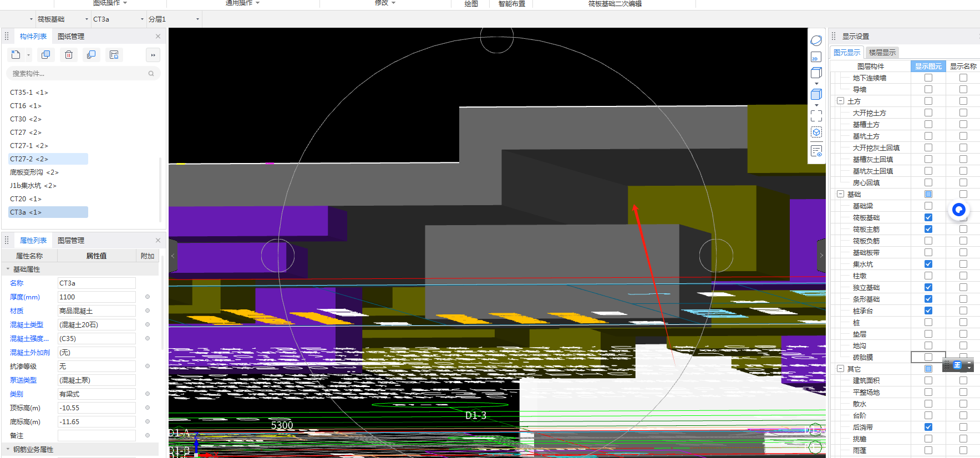Collapse the 土方 tree group
This screenshot has width=980, height=458.
[841, 101]
